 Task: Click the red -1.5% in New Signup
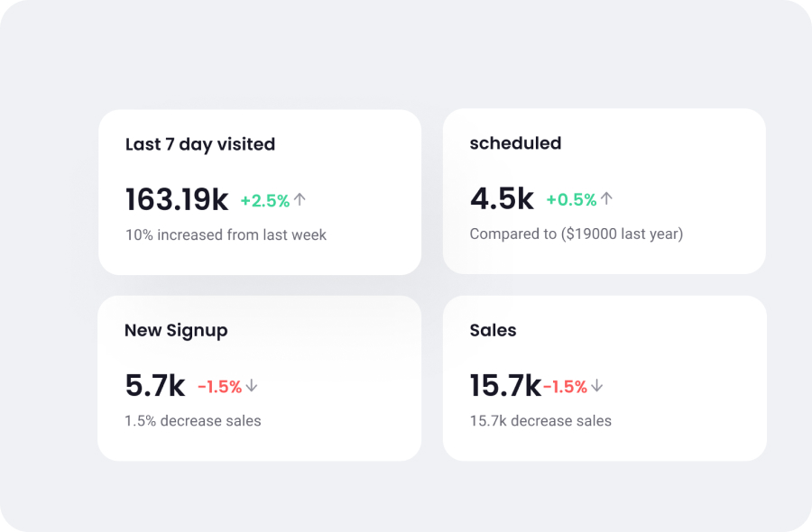coord(219,387)
